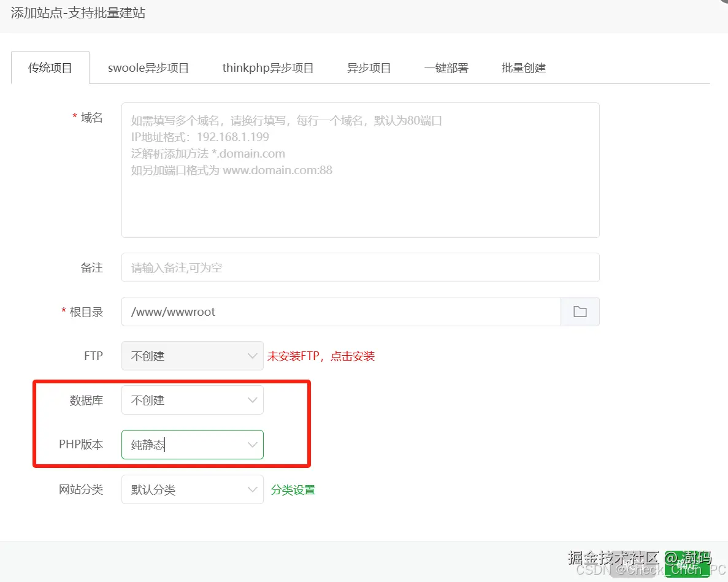Go to the 一键部署 tab
Screen dimensions: 728x582
[x=446, y=67]
